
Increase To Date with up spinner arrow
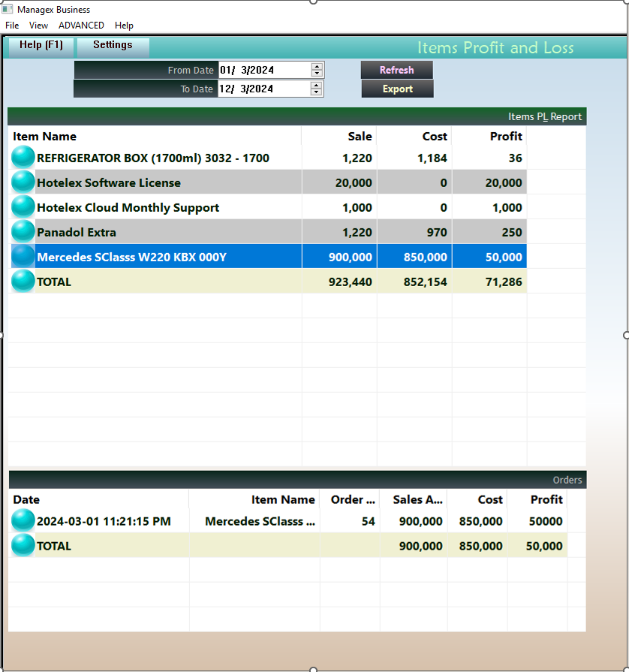pyautogui.click(x=317, y=85)
